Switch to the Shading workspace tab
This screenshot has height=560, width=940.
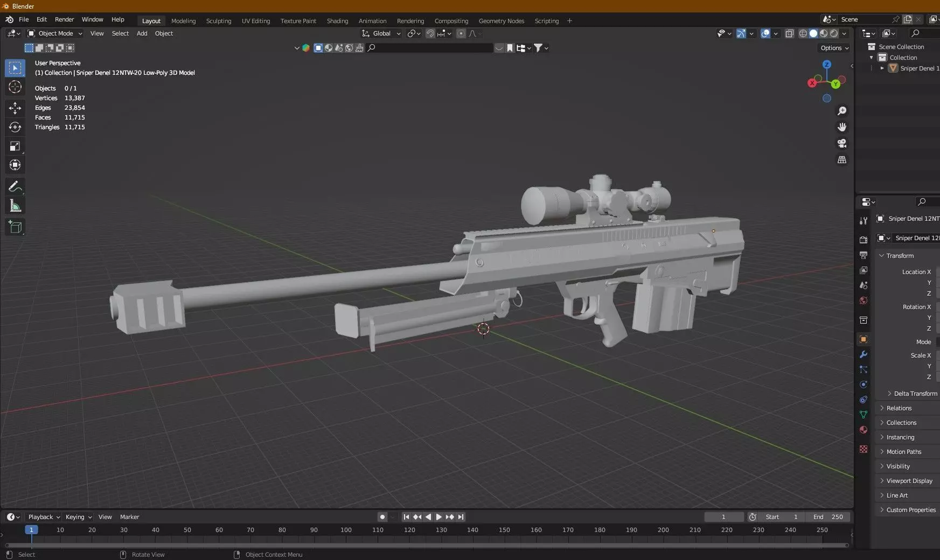coord(337,21)
